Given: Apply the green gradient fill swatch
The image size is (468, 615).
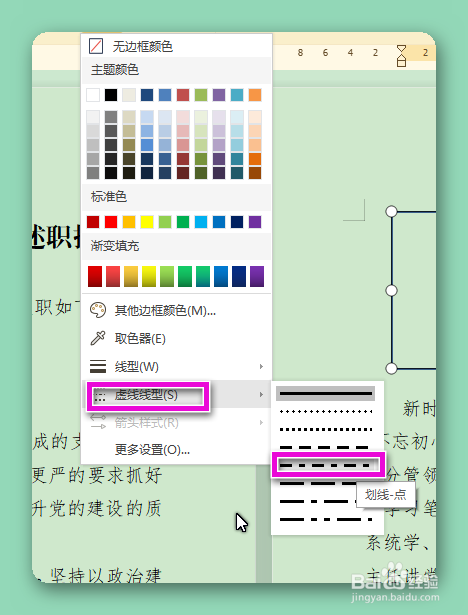Looking at the screenshot, I should tap(185, 276).
